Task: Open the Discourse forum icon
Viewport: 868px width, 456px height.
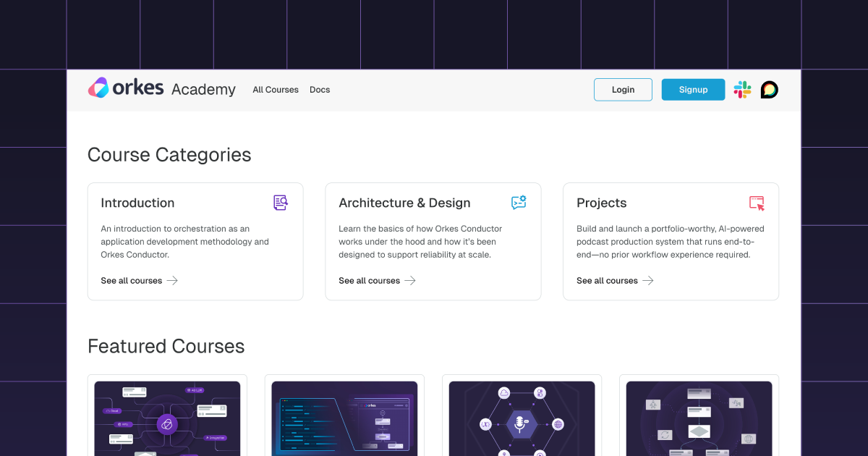Action: pyautogui.click(x=769, y=90)
